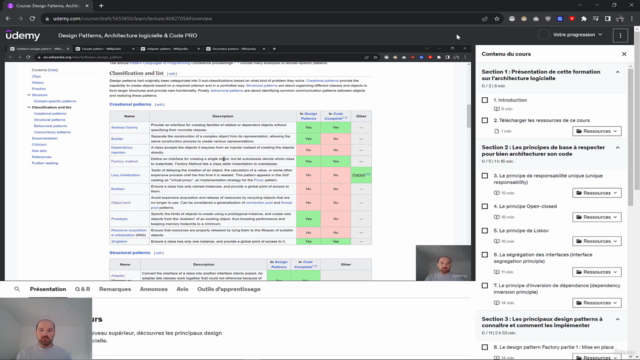Click the course title Design Patterns, Architecture logicielle
Image resolution: width=640 pixels, height=360 pixels.
[128, 36]
